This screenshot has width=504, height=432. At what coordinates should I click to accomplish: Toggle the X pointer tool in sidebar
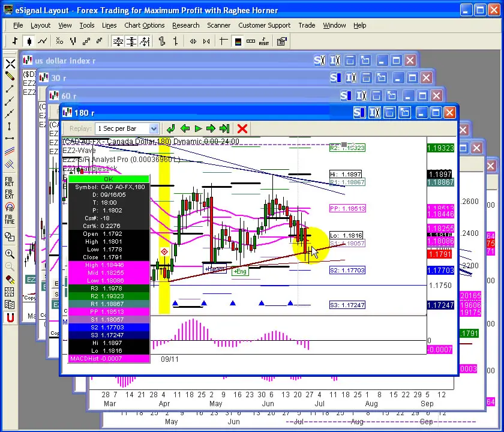tap(10, 64)
